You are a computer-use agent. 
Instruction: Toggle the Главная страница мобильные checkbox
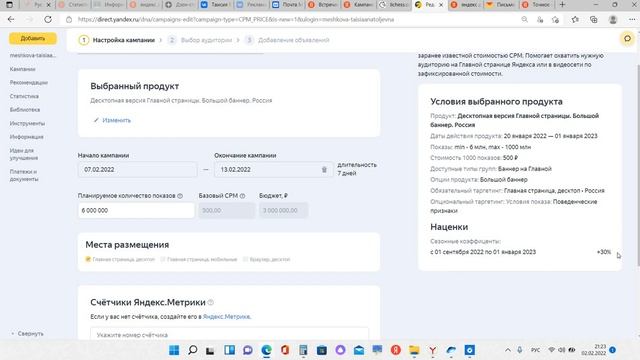pyautogui.click(x=163, y=259)
